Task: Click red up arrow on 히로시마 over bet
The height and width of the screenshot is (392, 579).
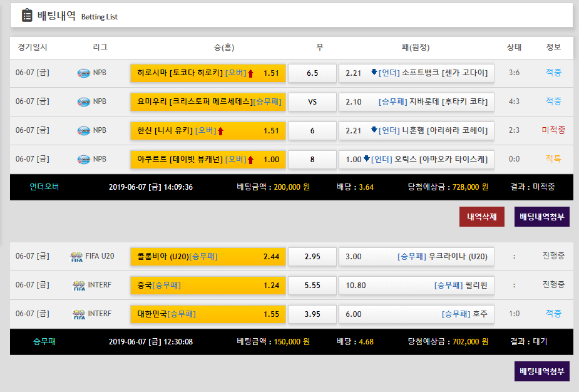Action: (x=250, y=73)
